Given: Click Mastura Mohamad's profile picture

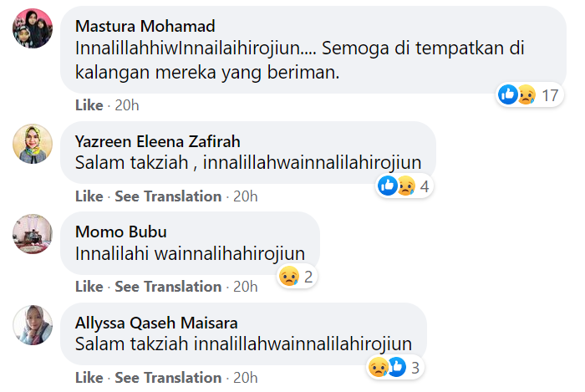Looking at the screenshot, I should 33,31.
